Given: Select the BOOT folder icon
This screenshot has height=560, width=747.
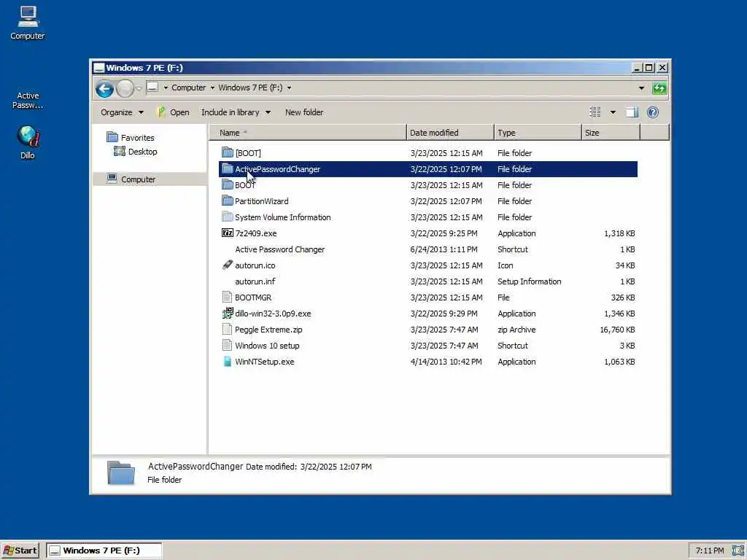Looking at the screenshot, I should click(228, 184).
